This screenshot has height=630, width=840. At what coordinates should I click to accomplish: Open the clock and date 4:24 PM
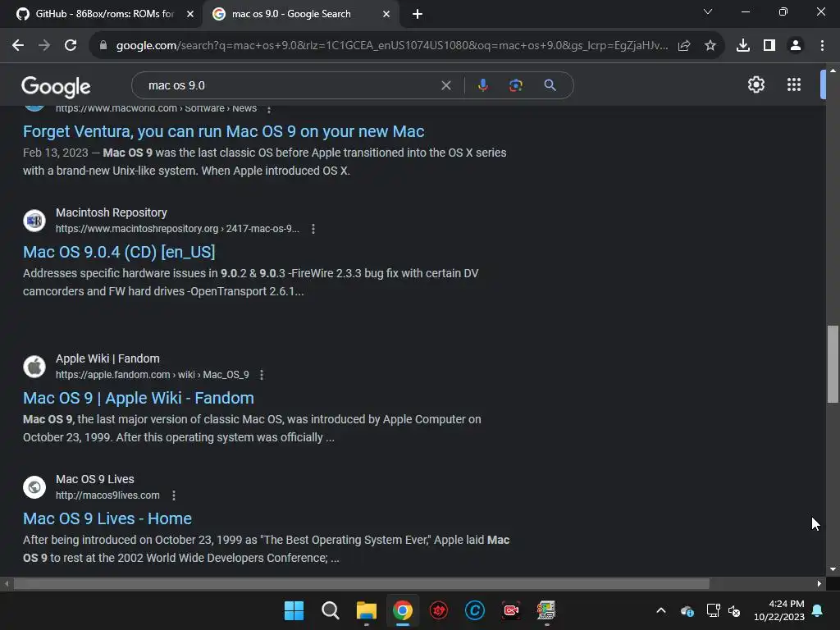tap(779, 610)
